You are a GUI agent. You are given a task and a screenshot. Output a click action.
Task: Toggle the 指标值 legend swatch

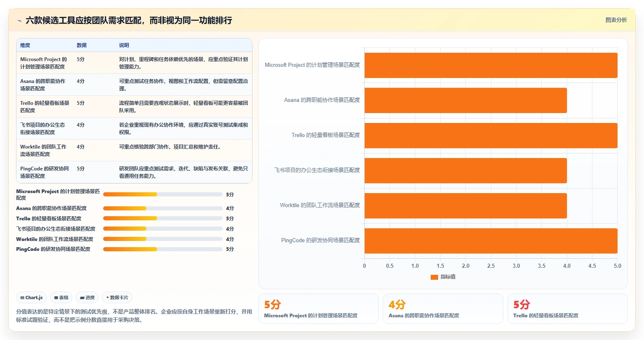pyautogui.click(x=434, y=277)
